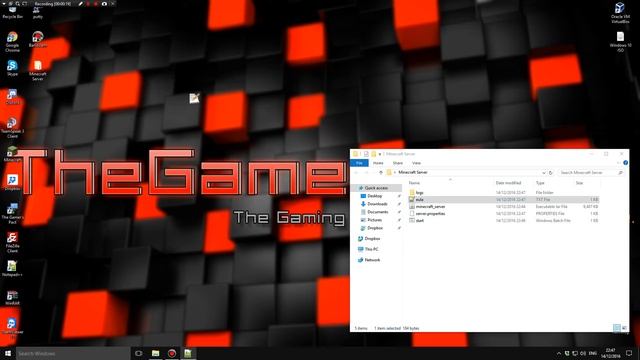Click the Search Windows taskbar box

[x=73, y=353]
